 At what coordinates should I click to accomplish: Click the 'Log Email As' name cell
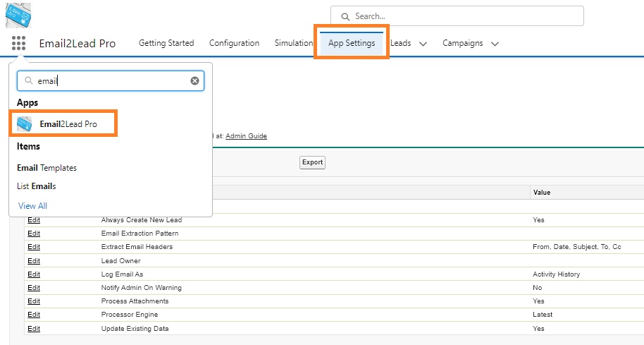[122, 274]
